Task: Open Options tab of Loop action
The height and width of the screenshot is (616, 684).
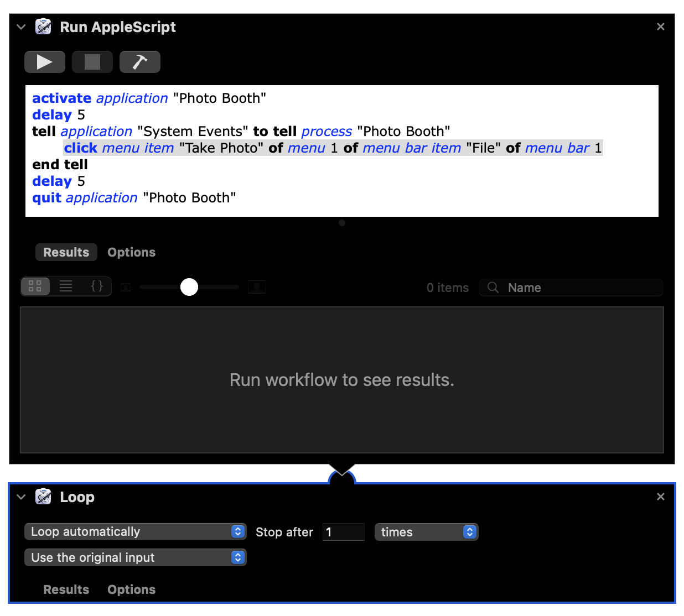Action: click(x=132, y=589)
